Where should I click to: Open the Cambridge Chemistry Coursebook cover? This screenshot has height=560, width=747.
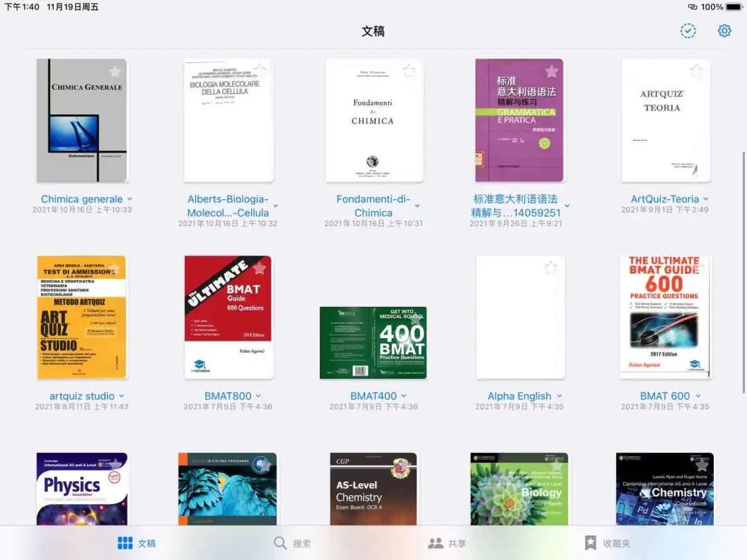tap(665, 489)
